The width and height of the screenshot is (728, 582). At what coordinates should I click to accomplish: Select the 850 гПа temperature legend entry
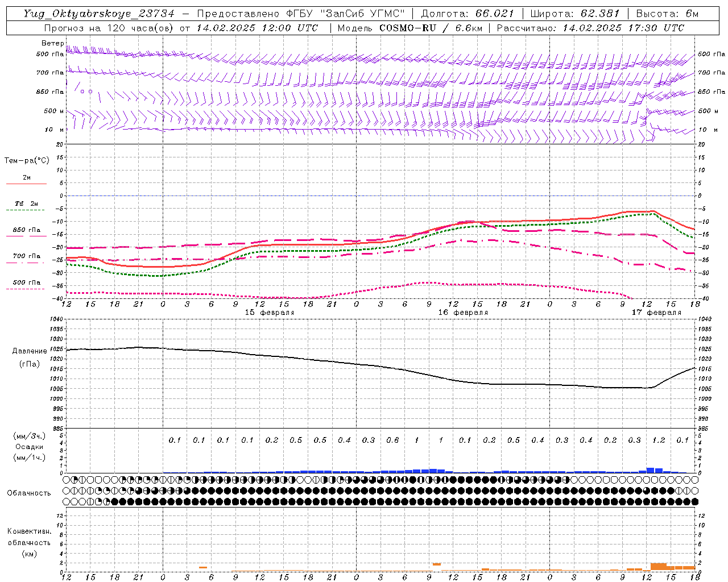[27, 230]
